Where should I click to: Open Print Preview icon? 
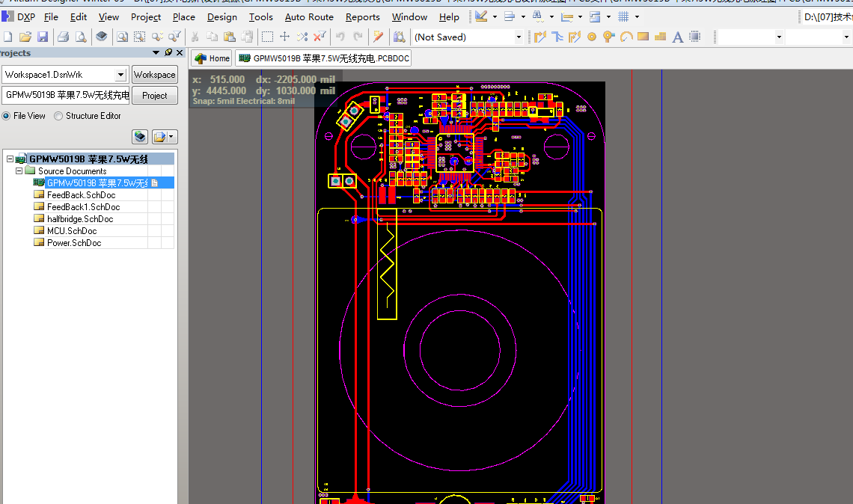(81, 37)
